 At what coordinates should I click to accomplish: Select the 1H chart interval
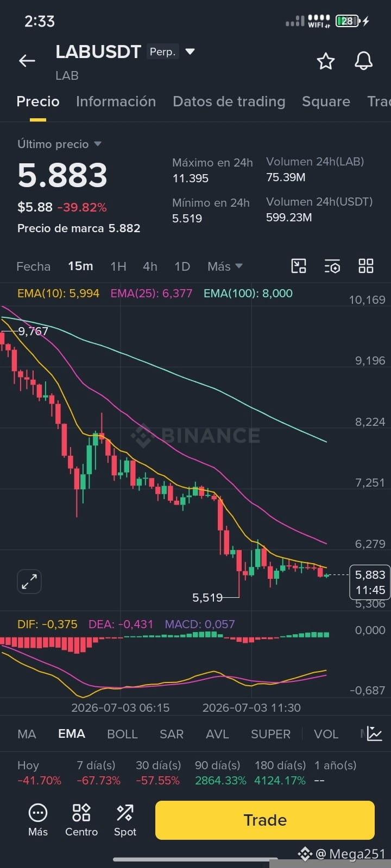click(x=118, y=266)
